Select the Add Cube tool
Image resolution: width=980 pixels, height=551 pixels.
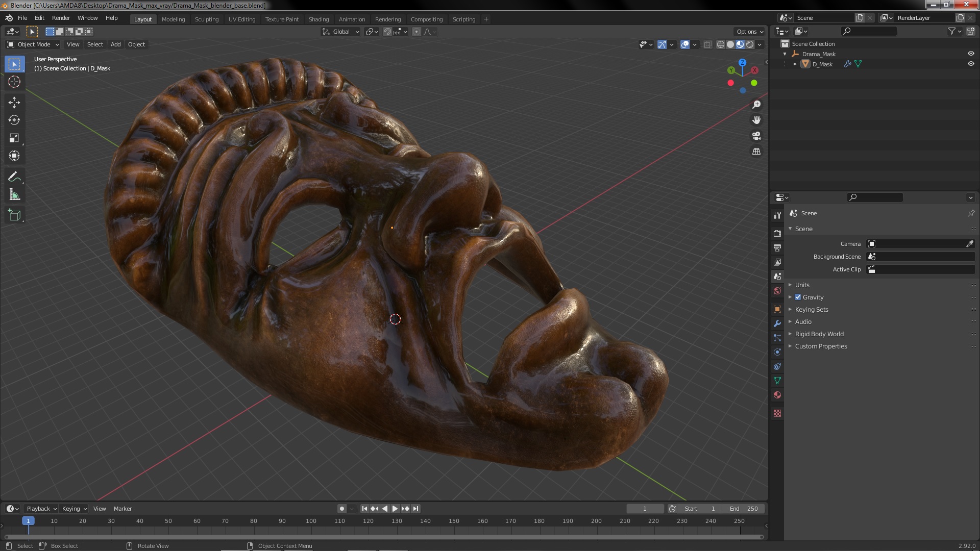(x=14, y=215)
